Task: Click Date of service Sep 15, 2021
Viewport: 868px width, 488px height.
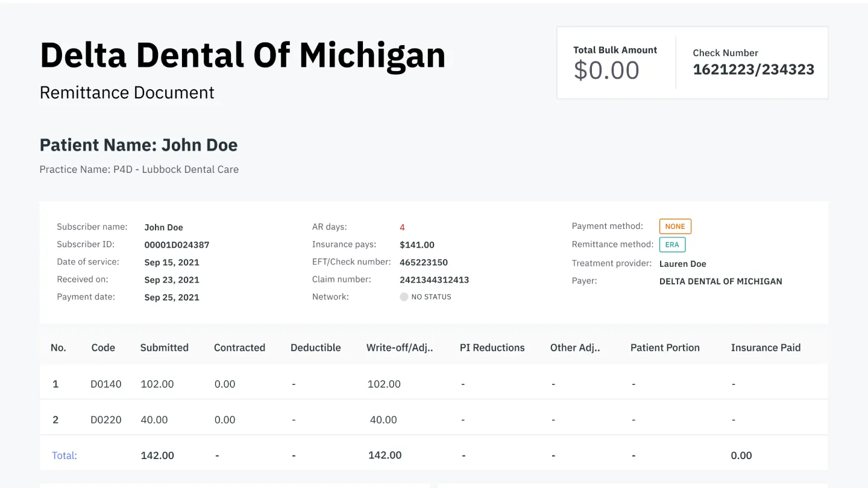Action: (172, 262)
